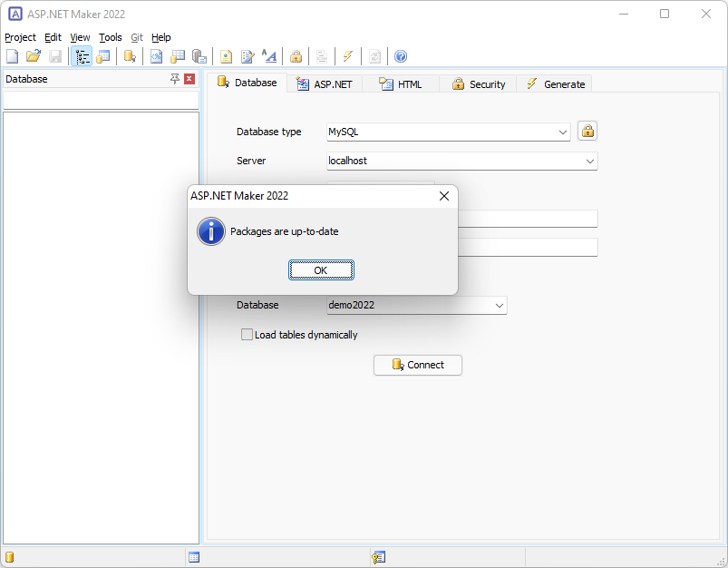This screenshot has width=728, height=568.
Task: Click the 'Database type' label
Action: (269, 132)
